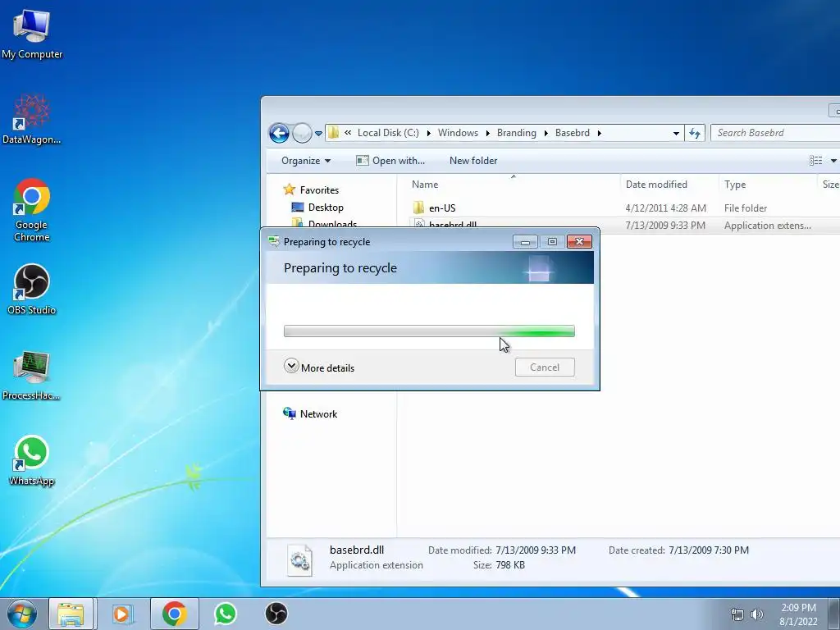The width and height of the screenshot is (840, 630).
Task: Click the 4/12/2011 4:28 AM date cell
Action: (665, 208)
